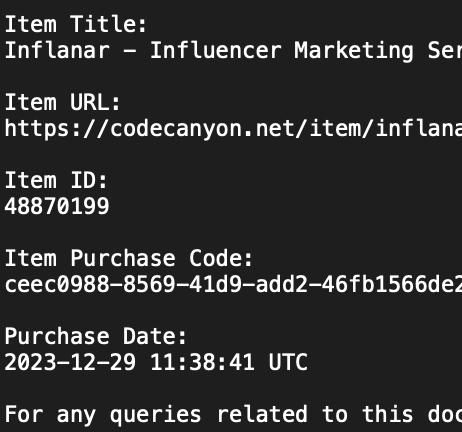Click the 'Item Purchase Code:' label
Image resolution: width=462 pixels, height=432 pixels.
pos(129,258)
